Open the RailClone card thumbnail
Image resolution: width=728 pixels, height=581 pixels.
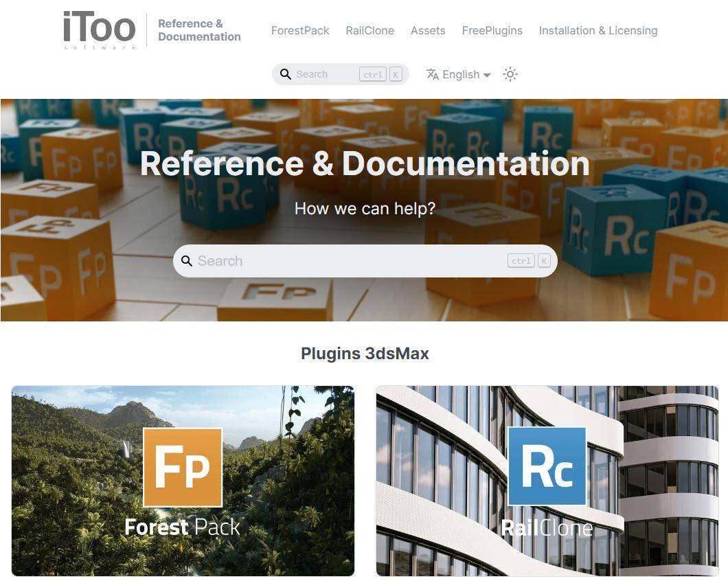tap(547, 481)
